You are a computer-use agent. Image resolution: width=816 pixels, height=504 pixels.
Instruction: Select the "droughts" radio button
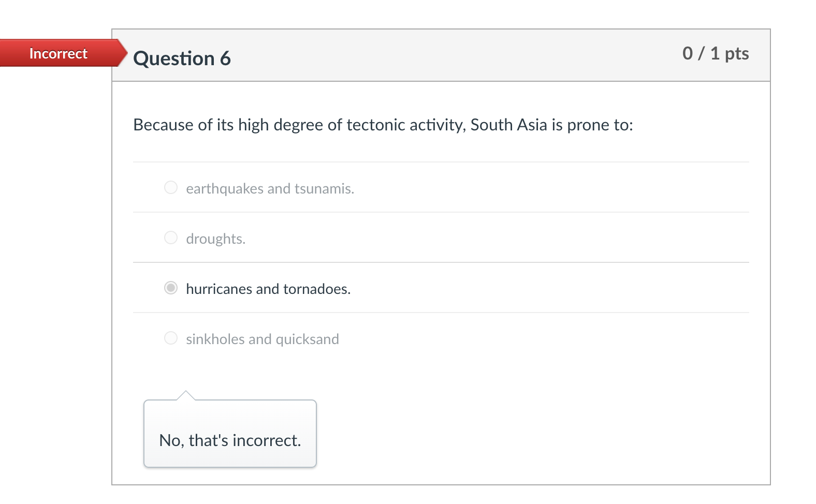pos(171,238)
